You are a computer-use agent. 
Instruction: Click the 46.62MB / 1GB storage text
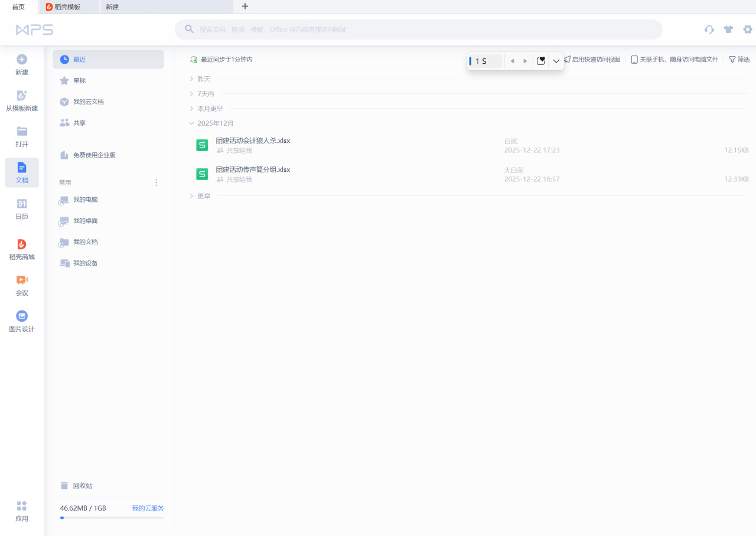click(x=83, y=508)
